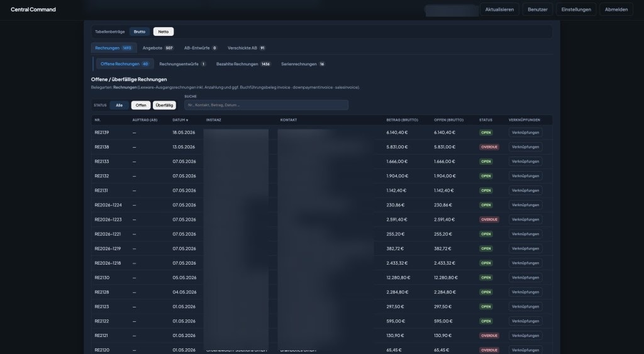Click the Instanz column header
Viewport: 644px width, 354px height.
click(x=214, y=120)
